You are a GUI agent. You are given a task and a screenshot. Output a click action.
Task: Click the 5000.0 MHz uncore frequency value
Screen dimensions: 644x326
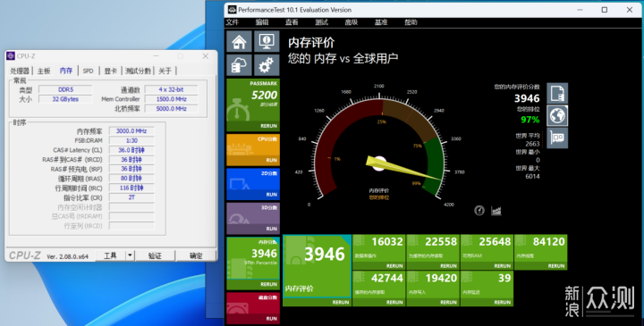171,109
